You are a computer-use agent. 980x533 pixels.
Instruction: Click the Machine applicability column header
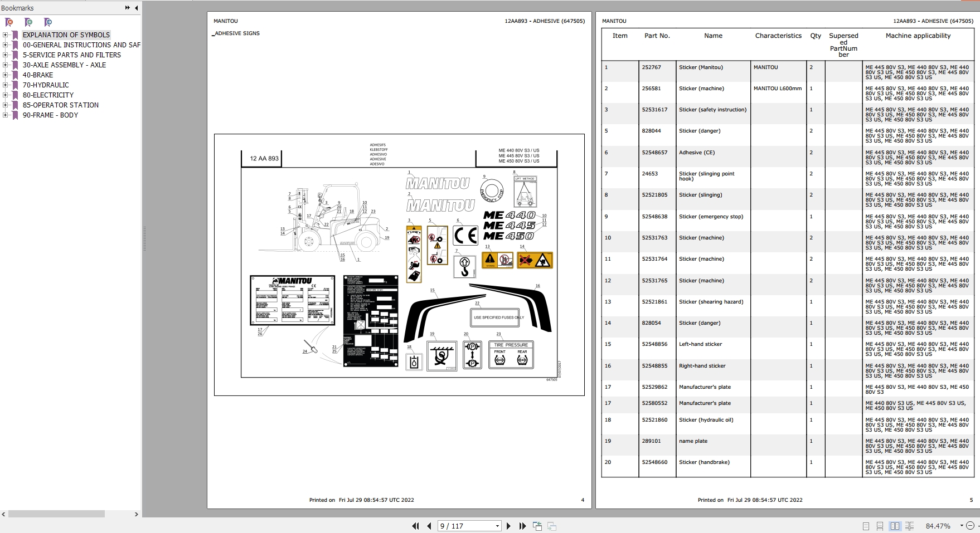tap(918, 36)
